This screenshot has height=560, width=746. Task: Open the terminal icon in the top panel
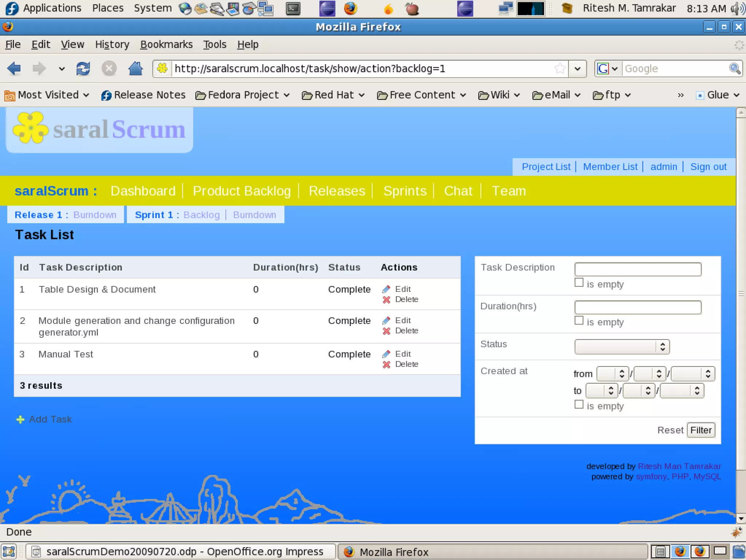click(293, 8)
